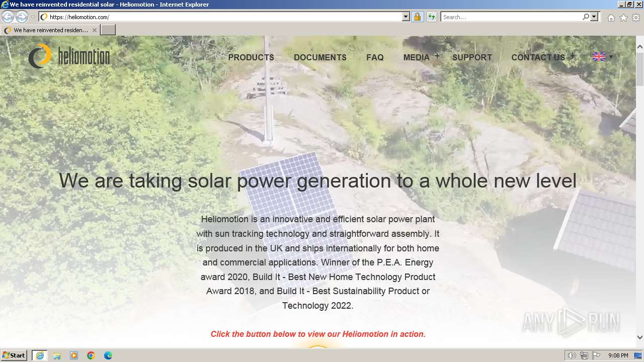644x362 pixels.
Task: Open the DOCUMENTS menu item
Action: pyautogui.click(x=320, y=57)
